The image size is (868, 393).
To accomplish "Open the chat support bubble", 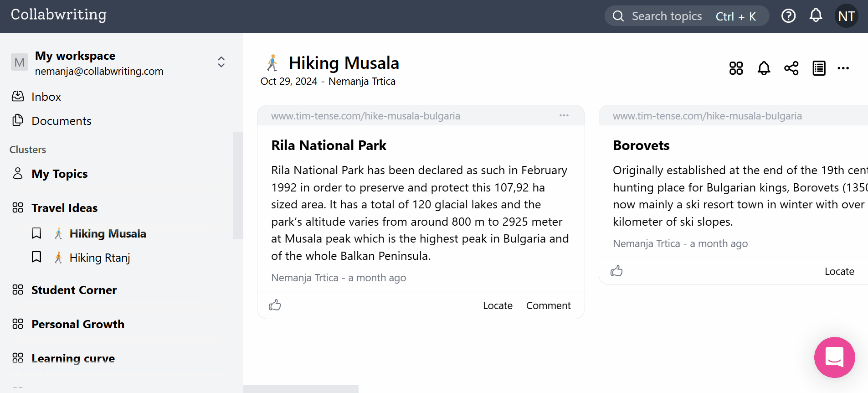I will point(834,357).
